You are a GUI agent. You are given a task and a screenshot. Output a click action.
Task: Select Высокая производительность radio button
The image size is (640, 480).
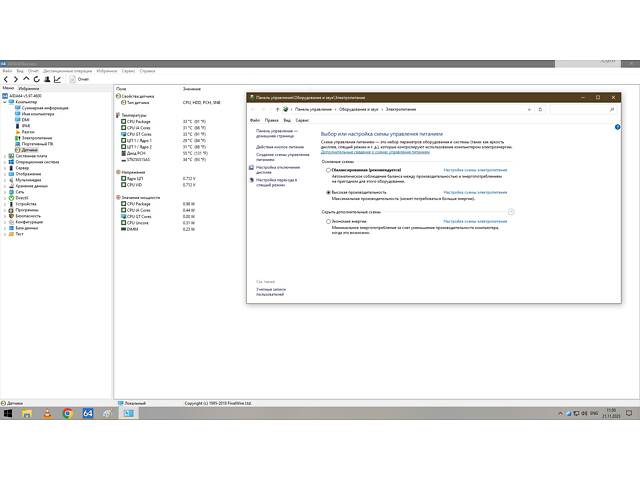pos(328,192)
